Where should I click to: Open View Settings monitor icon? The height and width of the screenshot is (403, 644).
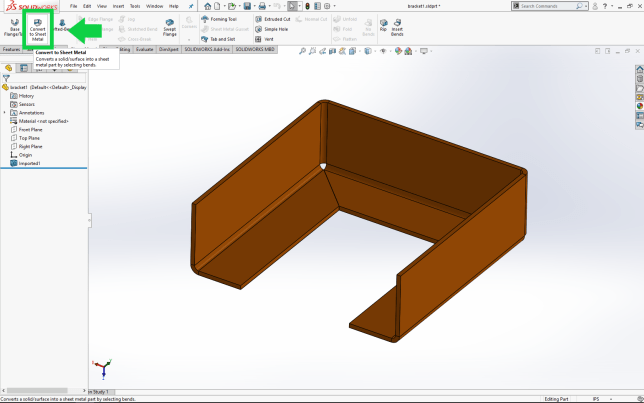click(x=424, y=51)
